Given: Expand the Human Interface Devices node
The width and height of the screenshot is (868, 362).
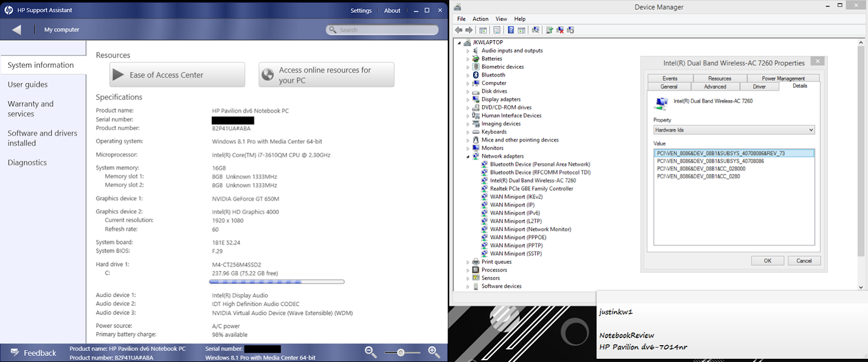Looking at the screenshot, I should click(468, 116).
